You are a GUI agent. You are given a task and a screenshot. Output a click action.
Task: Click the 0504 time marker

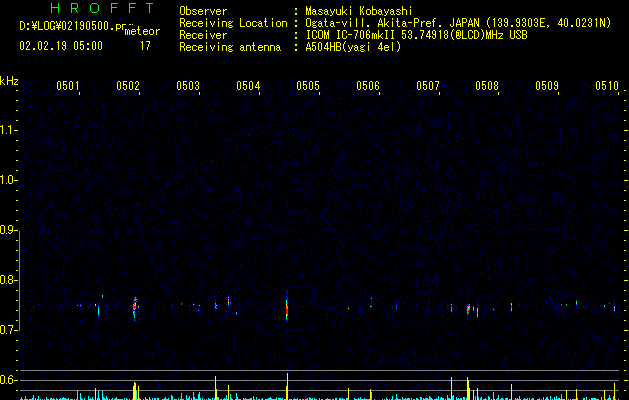(248, 86)
